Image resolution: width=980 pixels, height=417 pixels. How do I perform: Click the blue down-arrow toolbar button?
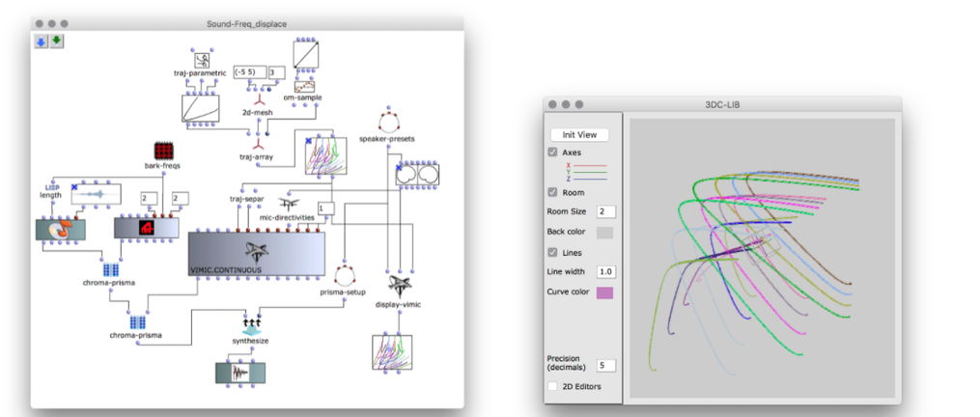click(42, 41)
